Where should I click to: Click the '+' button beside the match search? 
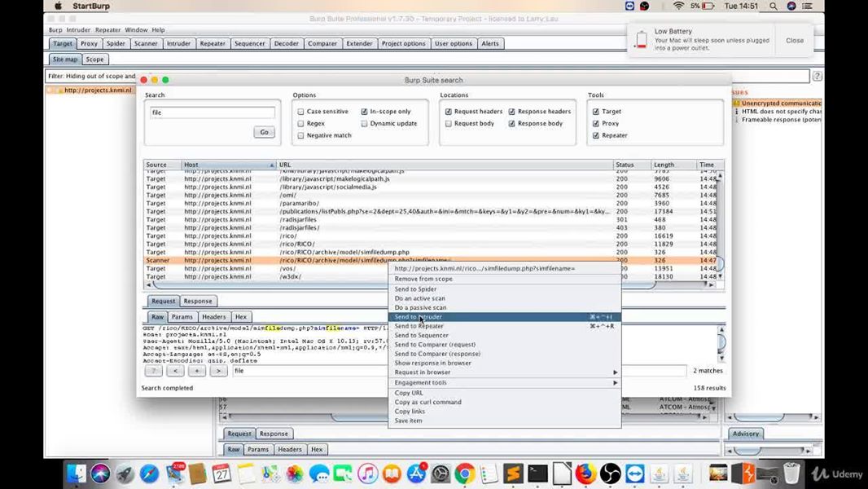coord(196,371)
